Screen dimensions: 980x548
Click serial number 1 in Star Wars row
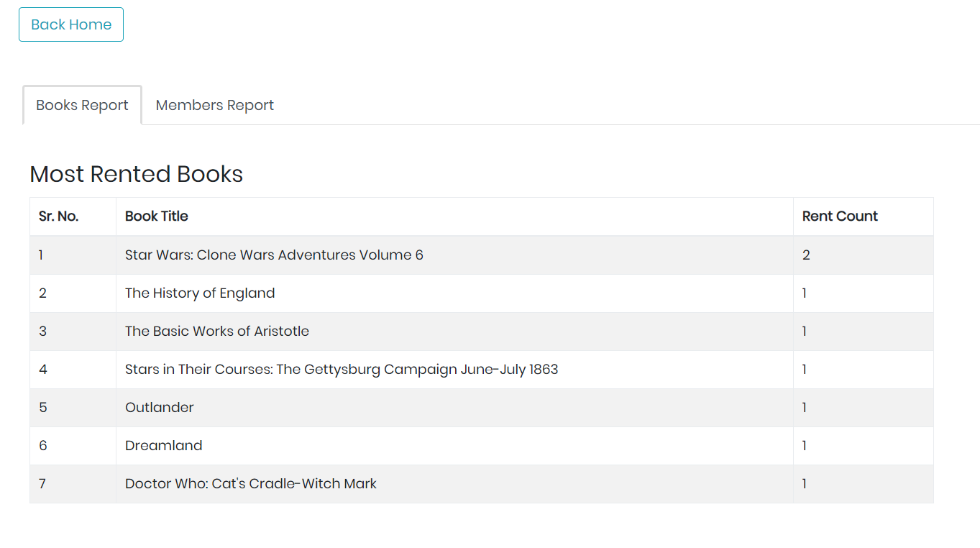pos(41,255)
